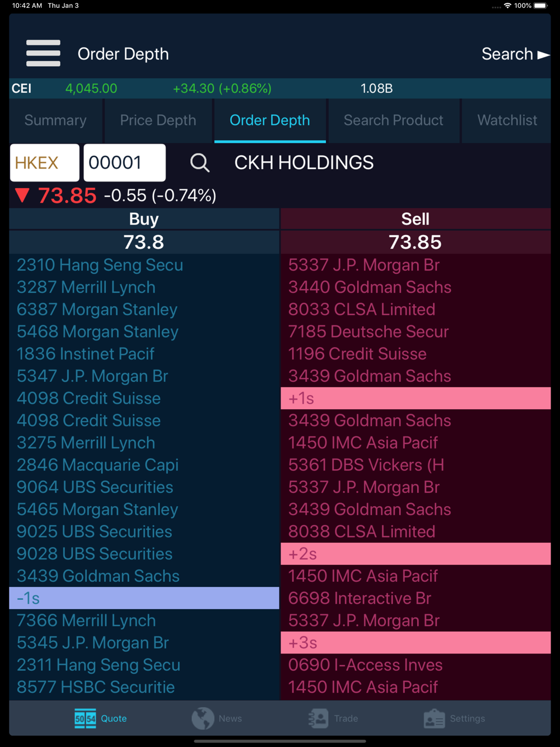The height and width of the screenshot is (747, 560).
Task: Click the magnifier search icon
Action: 199,163
